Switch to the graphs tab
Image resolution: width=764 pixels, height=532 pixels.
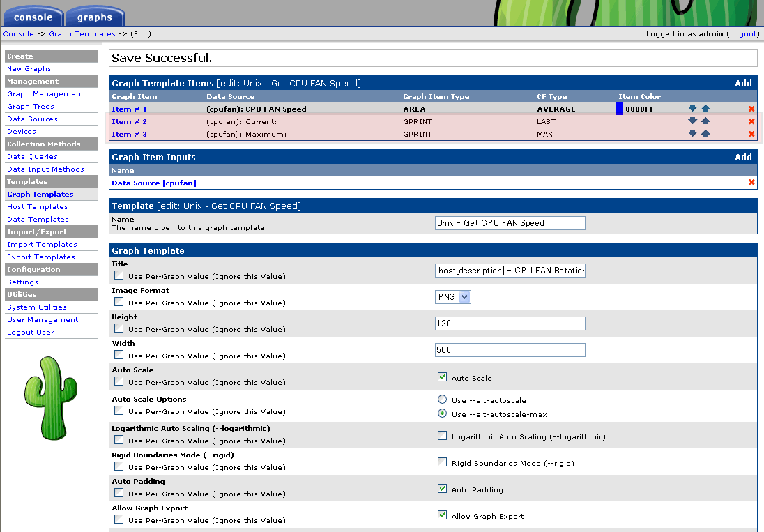94,17
